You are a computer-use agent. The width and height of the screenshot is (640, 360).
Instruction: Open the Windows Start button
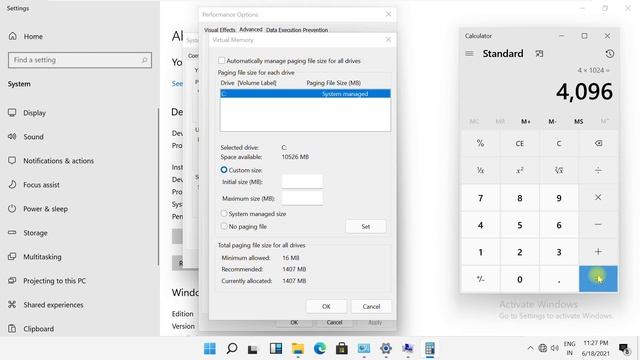point(210,348)
